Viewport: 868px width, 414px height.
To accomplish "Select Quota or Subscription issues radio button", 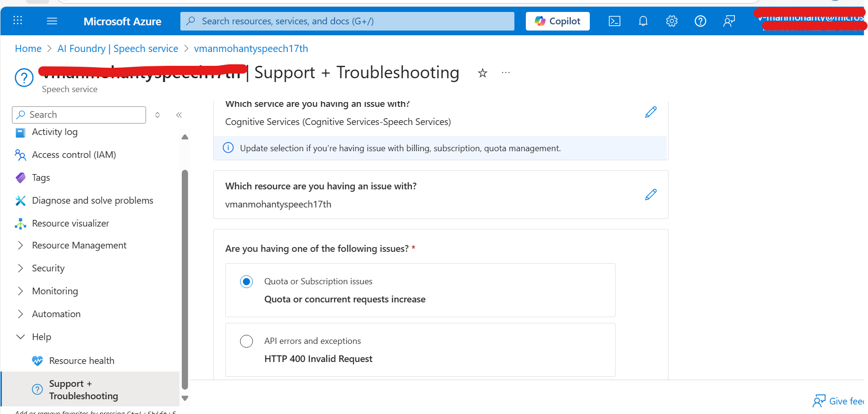I will pos(246,282).
